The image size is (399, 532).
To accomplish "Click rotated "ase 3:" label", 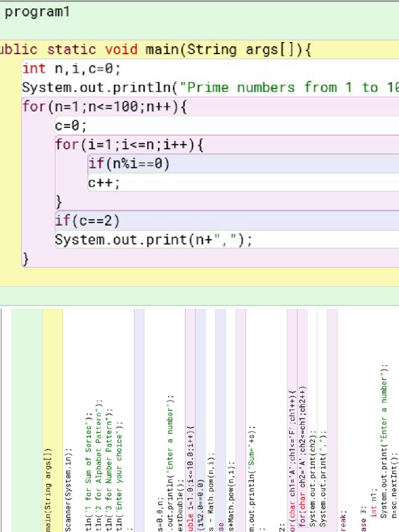I will [363, 518].
